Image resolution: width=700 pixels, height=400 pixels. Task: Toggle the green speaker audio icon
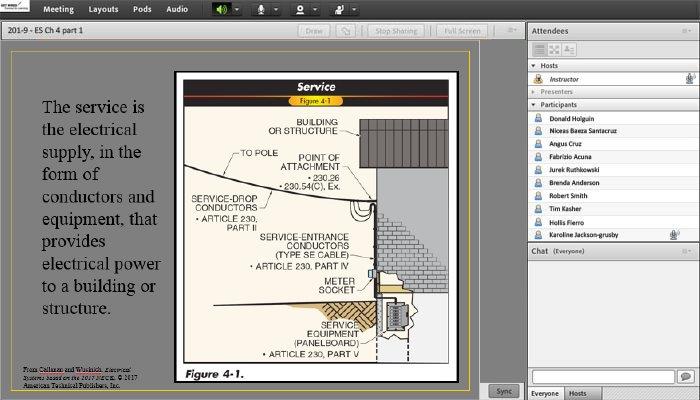click(221, 9)
